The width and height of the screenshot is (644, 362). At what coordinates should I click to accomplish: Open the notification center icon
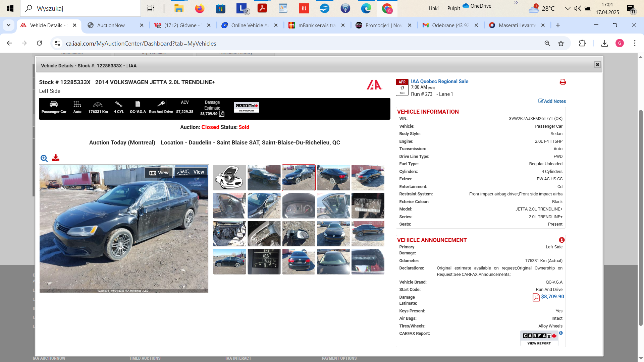pos(631,9)
